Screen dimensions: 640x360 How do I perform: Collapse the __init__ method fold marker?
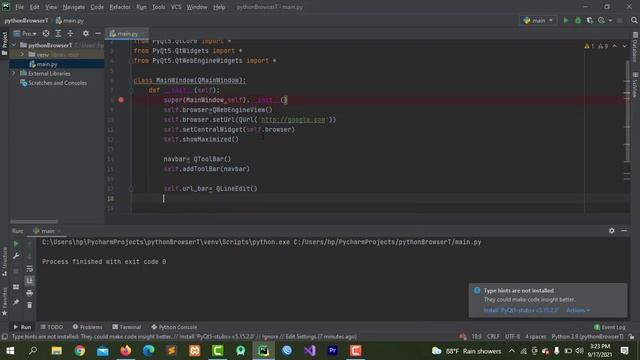pyautogui.click(x=131, y=90)
